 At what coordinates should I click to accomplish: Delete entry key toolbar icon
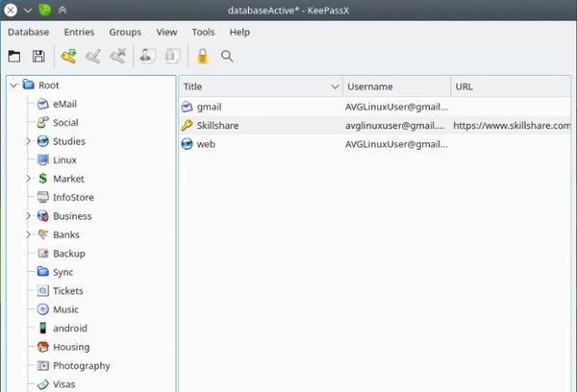(117, 57)
